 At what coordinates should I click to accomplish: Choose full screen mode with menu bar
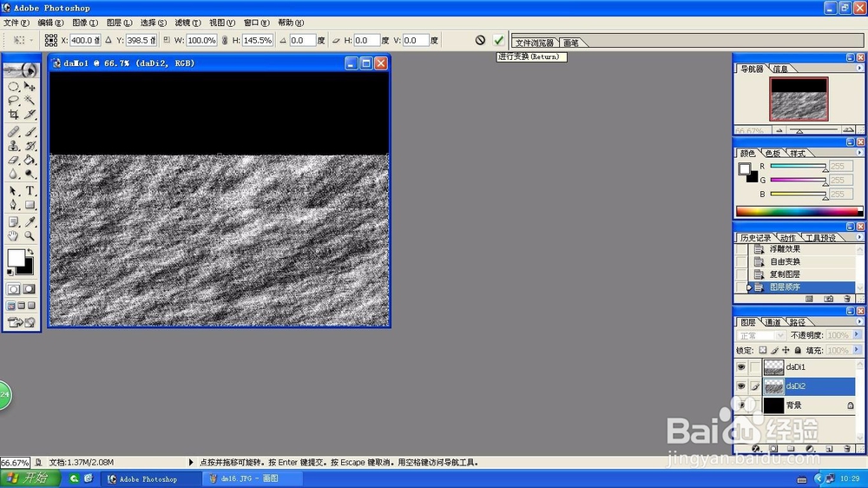point(22,305)
